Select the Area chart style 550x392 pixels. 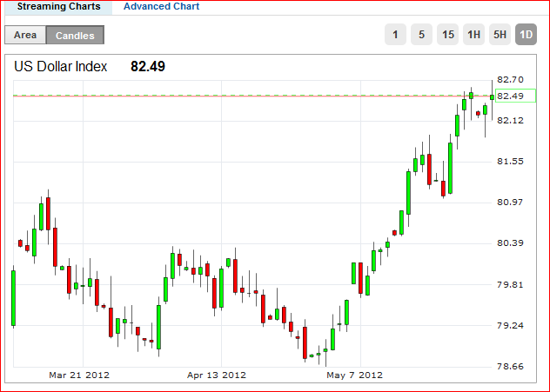coord(25,35)
